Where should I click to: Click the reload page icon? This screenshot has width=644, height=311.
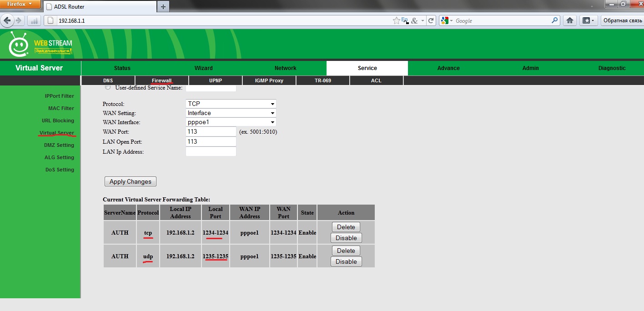coord(431,20)
